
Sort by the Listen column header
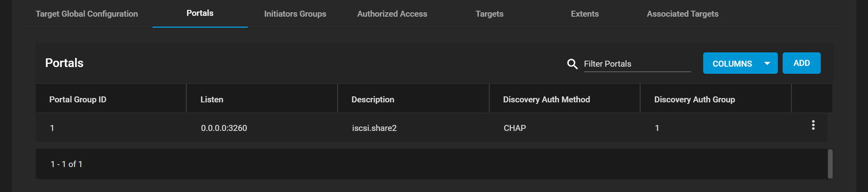coord(212,100)
